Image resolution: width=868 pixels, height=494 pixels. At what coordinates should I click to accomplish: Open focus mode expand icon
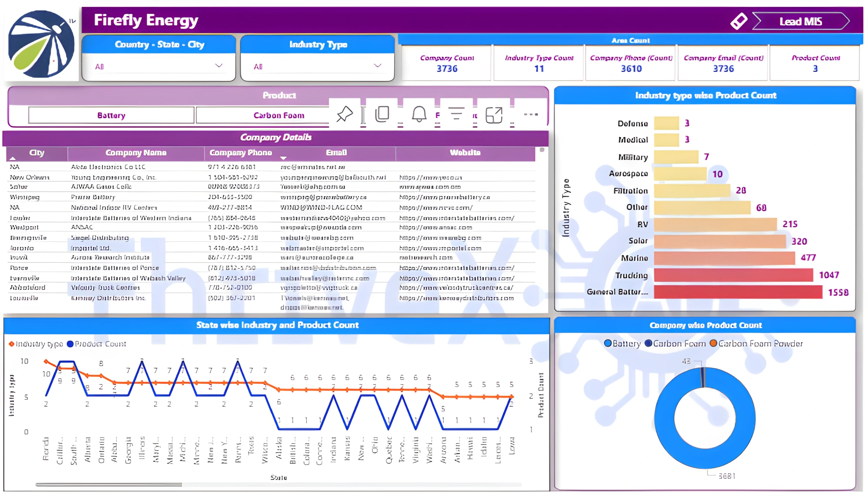(x=494, y=115)
